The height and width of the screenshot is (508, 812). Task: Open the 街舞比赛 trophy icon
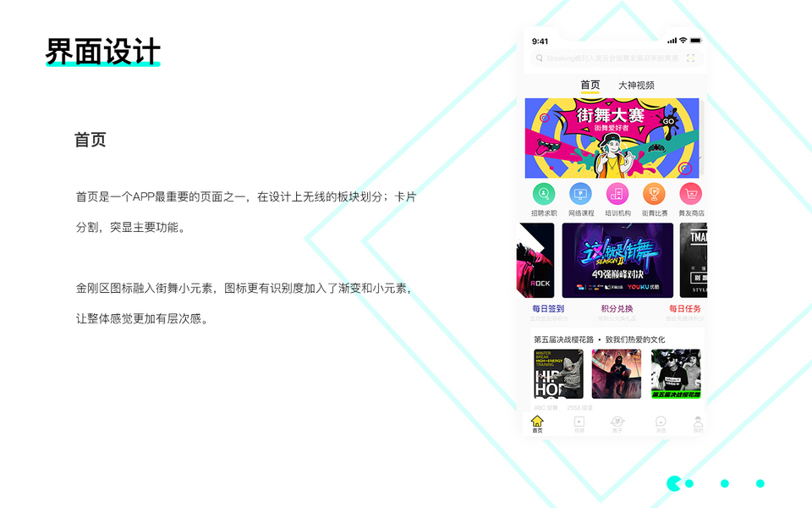coord(654,194)
